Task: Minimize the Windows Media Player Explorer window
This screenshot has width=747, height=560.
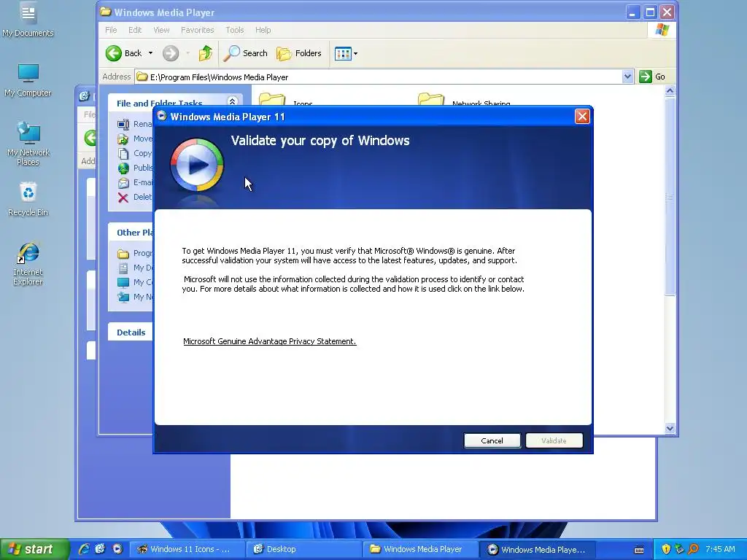Action: (632, 12)
